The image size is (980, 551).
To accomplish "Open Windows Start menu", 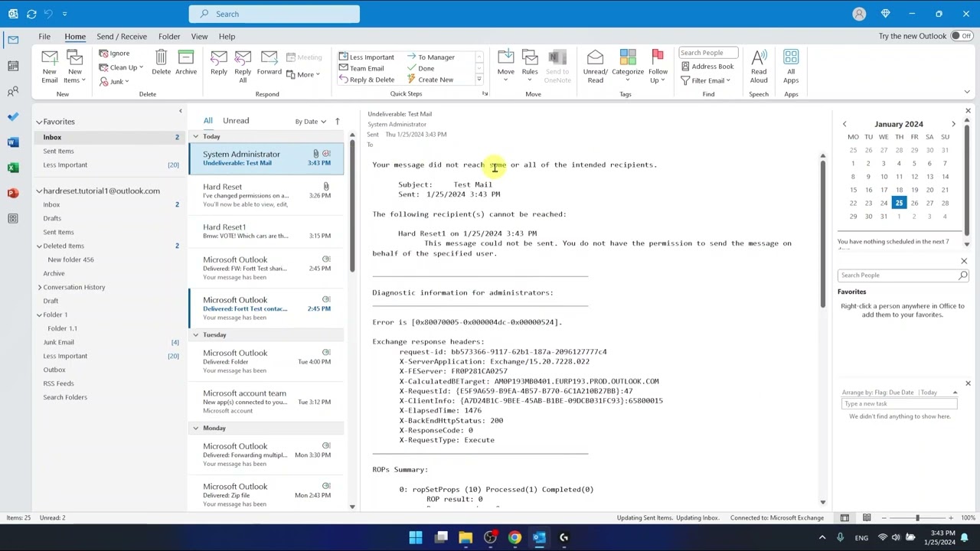I will (416, 537).
